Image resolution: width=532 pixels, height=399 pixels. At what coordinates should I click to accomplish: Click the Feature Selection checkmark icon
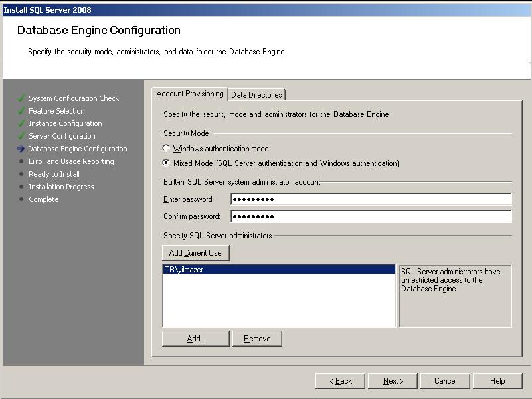(21, 111)
